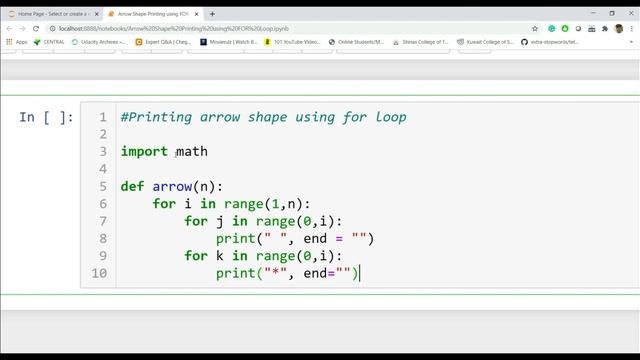The width and height of the screenshot is (640, 360).
Task: Click line number 5 in the gutter
Action: [x=103, y=187]
